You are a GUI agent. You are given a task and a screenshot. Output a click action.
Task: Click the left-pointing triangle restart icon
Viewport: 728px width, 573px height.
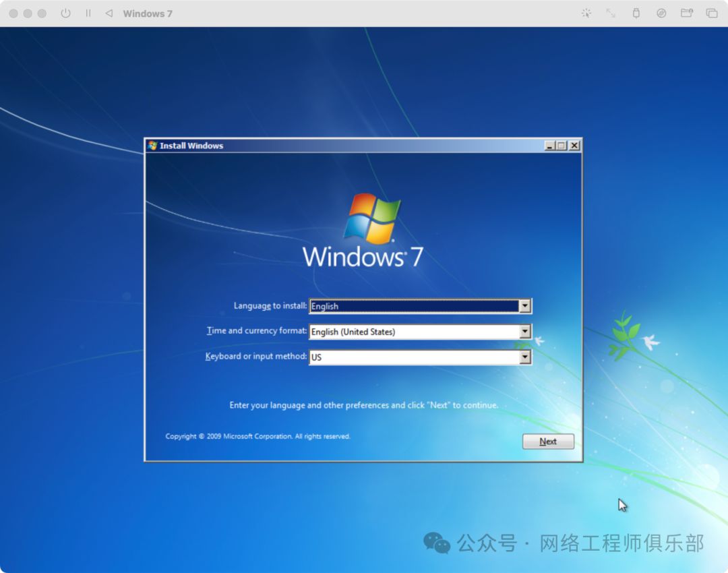point(109,13)
